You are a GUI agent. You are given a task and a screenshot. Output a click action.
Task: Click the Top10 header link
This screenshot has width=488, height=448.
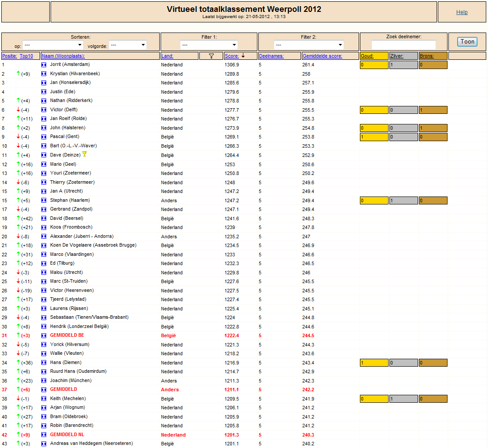[x=26, y=56]
